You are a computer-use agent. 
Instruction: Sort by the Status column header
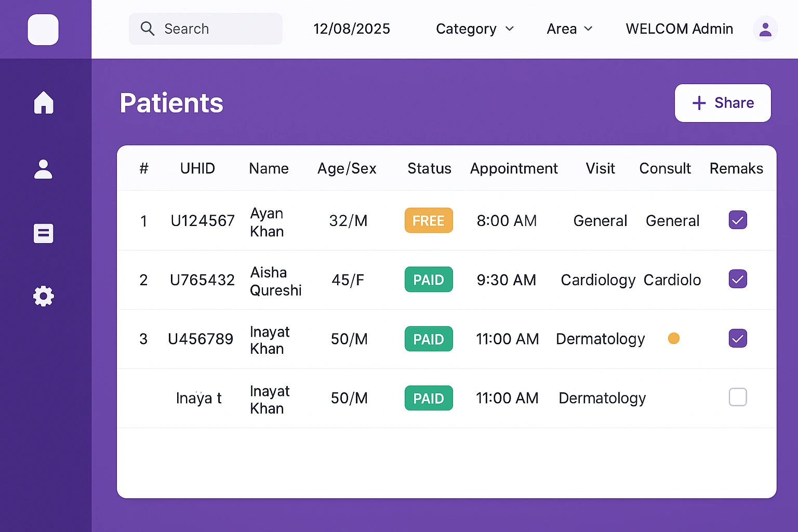click(429, 168)
